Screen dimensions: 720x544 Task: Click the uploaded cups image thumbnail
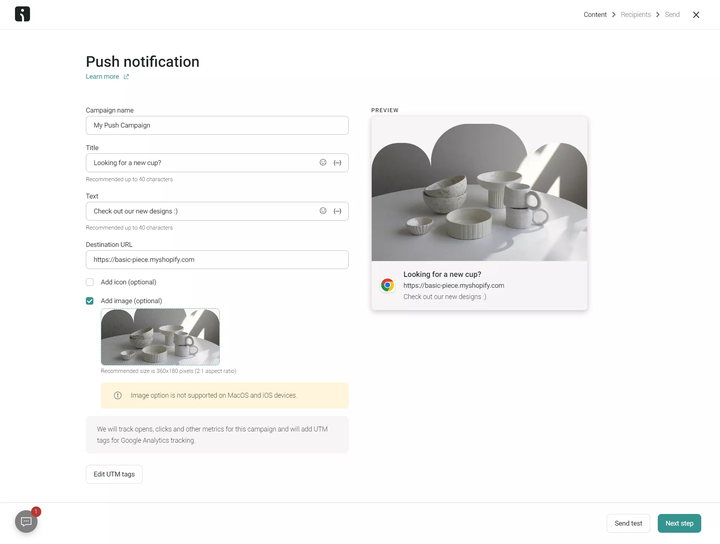pos(160,337)
